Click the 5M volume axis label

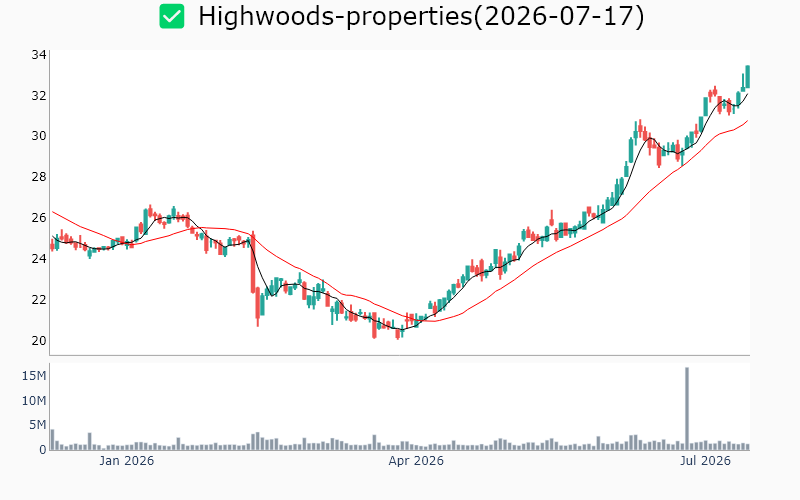click(x=37, y=425)
